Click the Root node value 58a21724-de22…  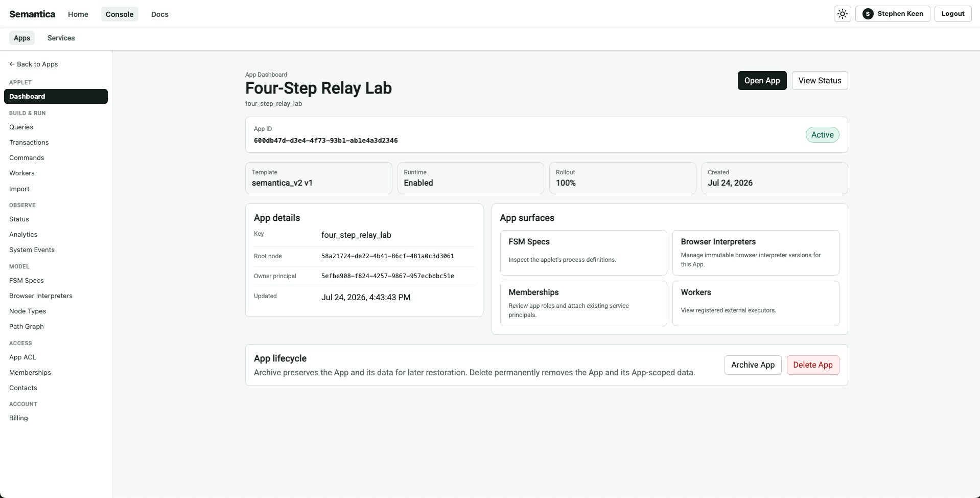click(387, 256)
